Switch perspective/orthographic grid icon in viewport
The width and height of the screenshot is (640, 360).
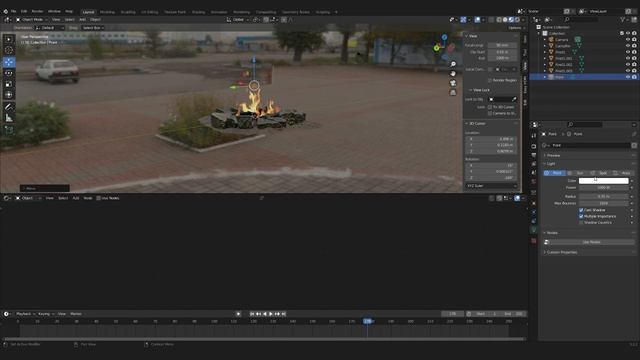pos(453,93)
